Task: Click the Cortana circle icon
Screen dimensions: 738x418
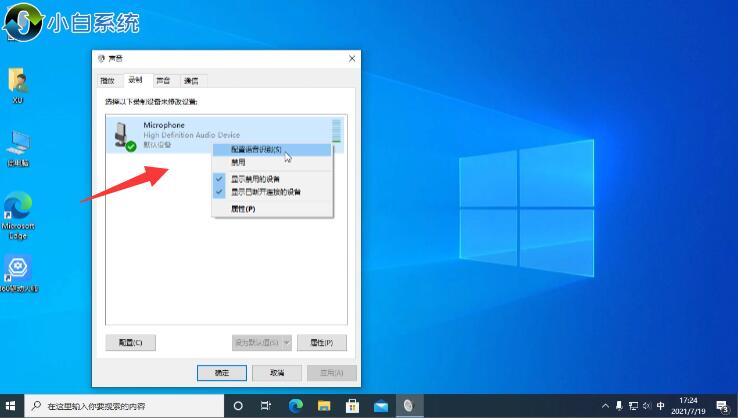Action: (238, 406)
